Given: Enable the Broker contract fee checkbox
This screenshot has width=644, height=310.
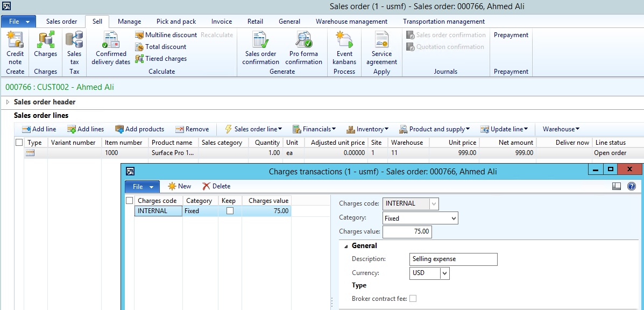Looking at the screenshot, I should click(x=413, y=299).
